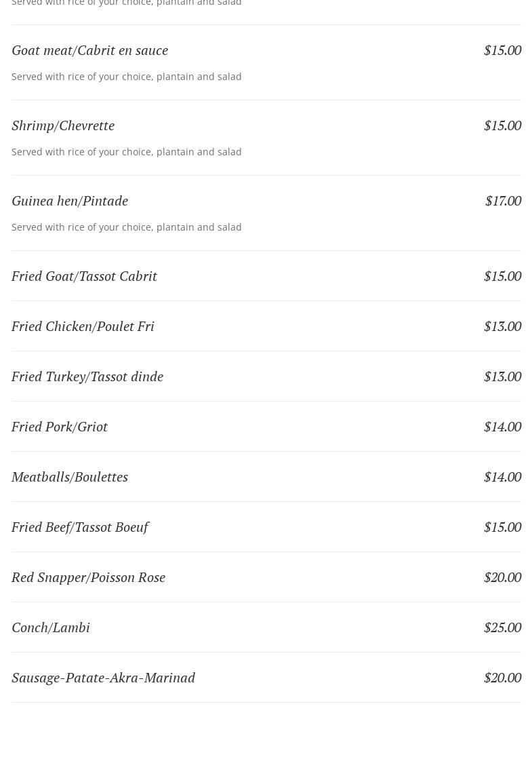Pick the Fried Pork/Griot item
Screen dimensions: 532x757
(x=60, y=427)
